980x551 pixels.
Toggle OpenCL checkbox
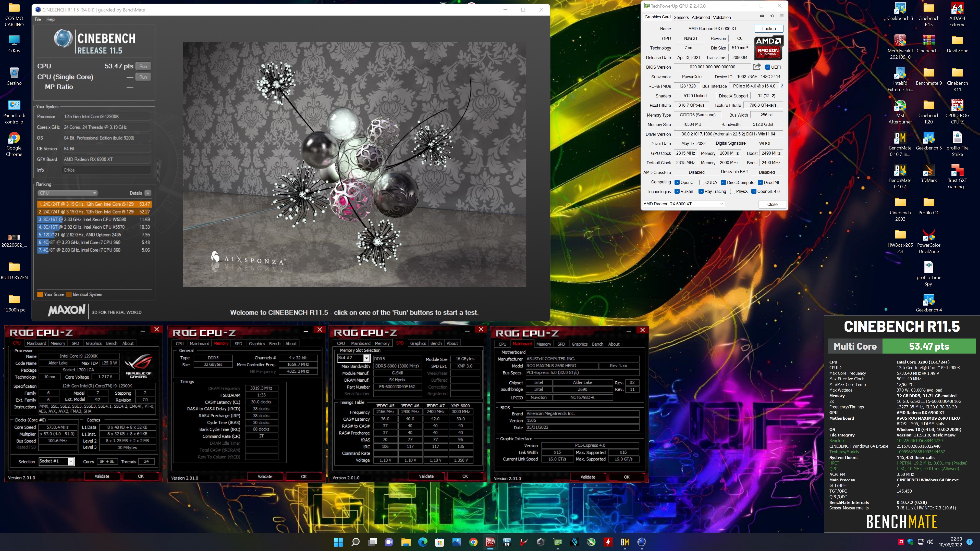(x=677, y=183)
